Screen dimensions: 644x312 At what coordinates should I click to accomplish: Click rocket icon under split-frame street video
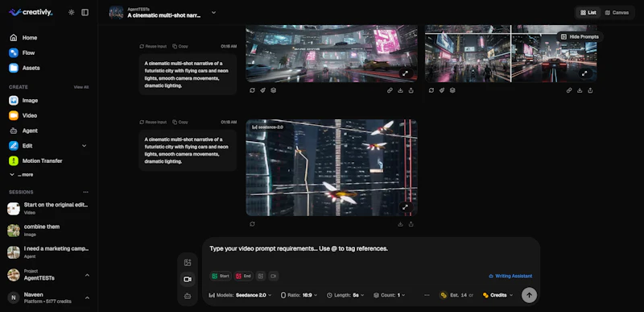442,90
